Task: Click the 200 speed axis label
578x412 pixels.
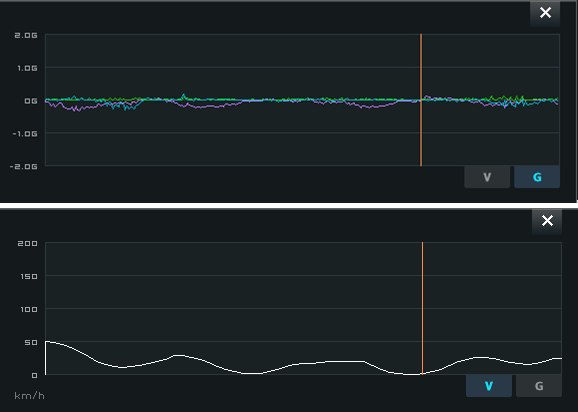Action: click(28, 244)
